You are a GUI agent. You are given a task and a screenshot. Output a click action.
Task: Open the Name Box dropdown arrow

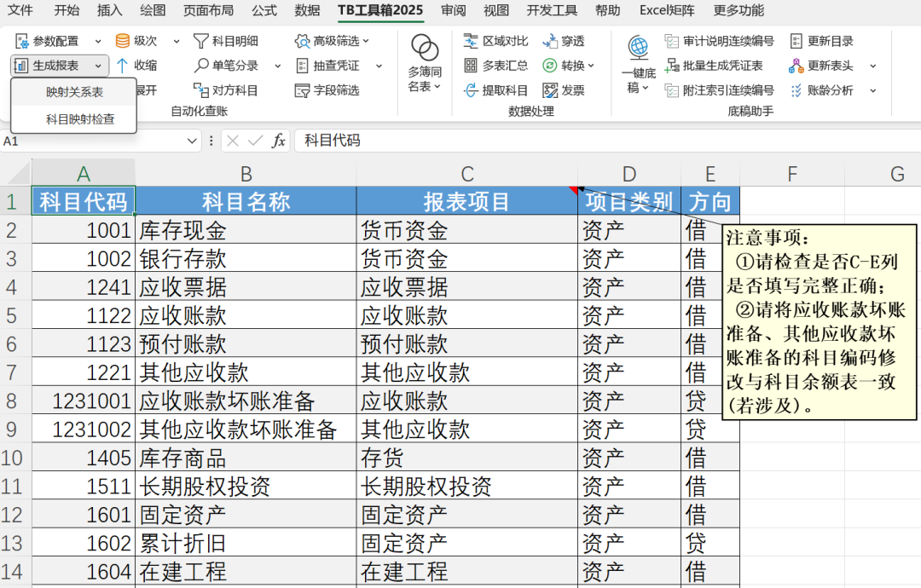tap(192, 141)
